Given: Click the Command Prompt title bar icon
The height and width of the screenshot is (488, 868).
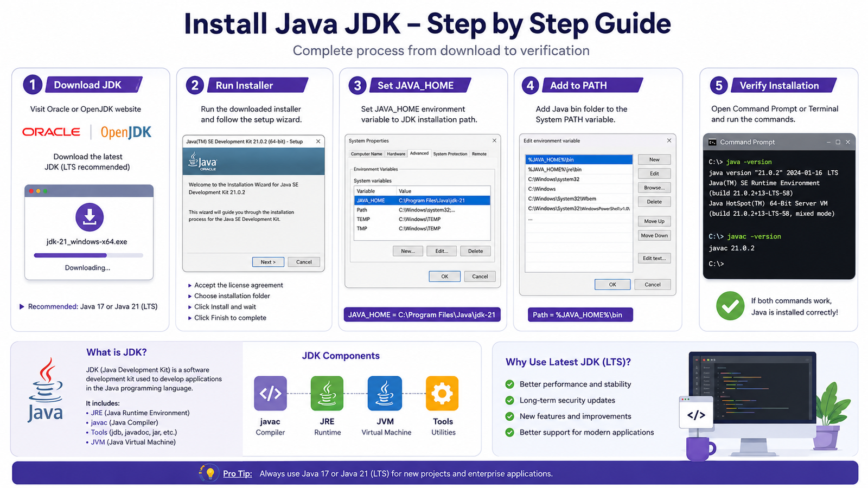Looking at the screenshot, I should [712, 142].
